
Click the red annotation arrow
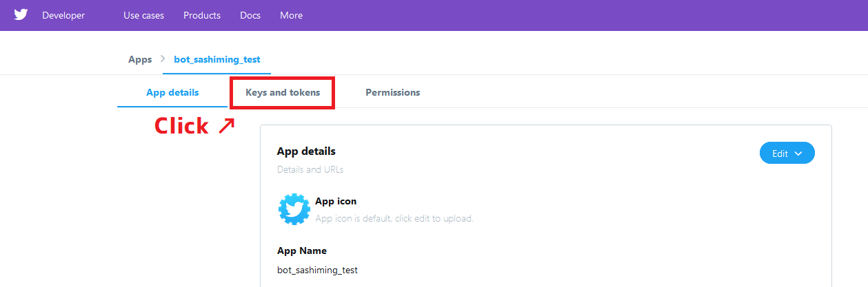coord(226,125)
